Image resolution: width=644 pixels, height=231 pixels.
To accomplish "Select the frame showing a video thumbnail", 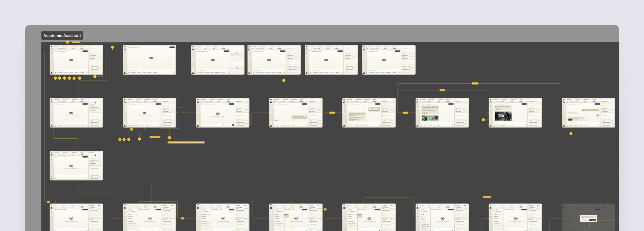I will click(x=515, y=113).
